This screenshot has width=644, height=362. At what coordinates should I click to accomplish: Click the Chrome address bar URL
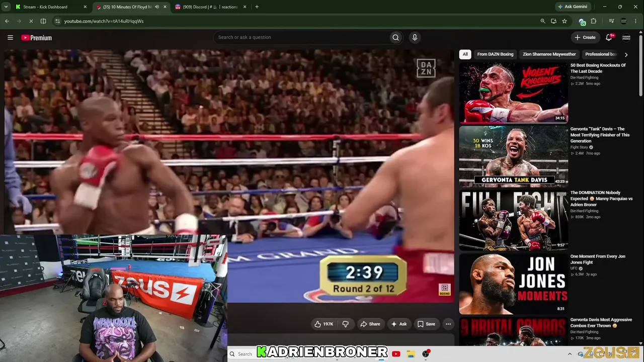(104, 21)
